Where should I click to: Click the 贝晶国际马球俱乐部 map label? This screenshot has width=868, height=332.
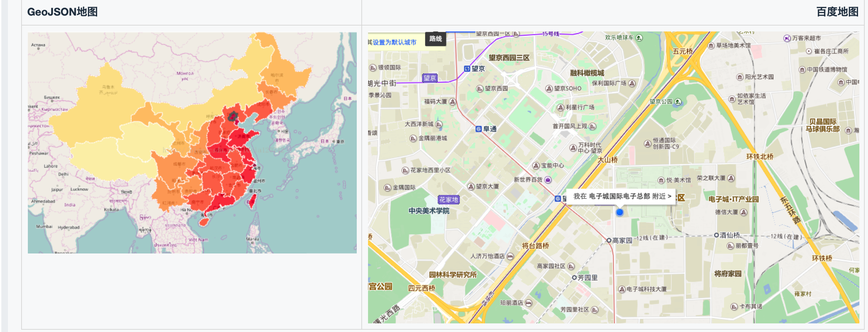823,125
